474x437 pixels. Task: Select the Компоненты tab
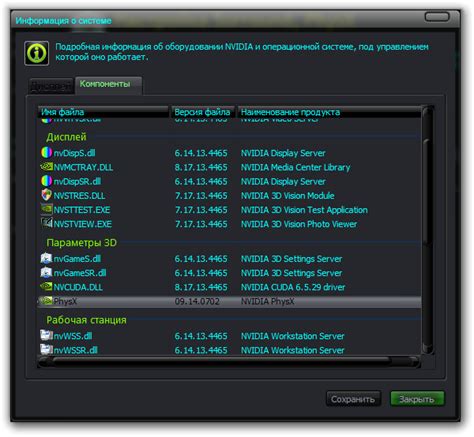(109, 85)
